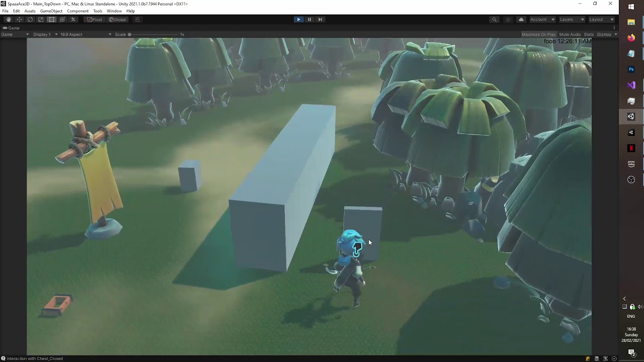Select the Rect Transform tool
Screen dimensions: 644x362
pyautogui.click(x=51, y=20)
